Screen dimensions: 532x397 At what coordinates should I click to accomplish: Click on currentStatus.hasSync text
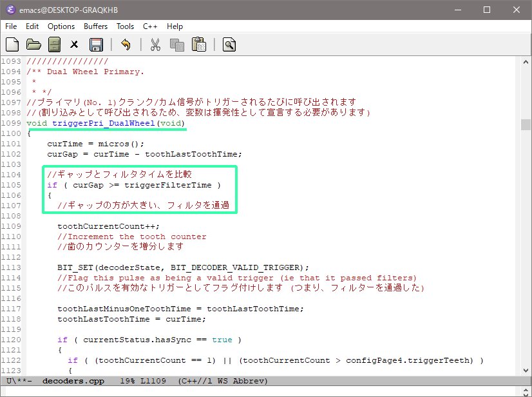click(137, 340)
